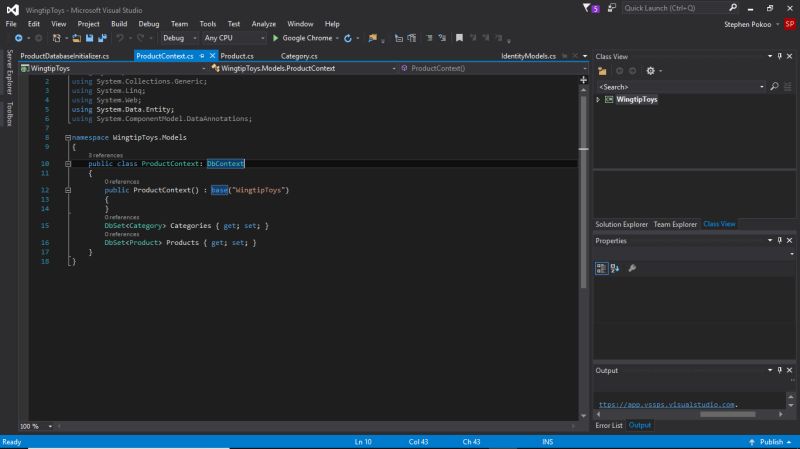Switch to the Solution Explorer tab
The width and height of the screenshot is (800, 449).
click(621, 224)
